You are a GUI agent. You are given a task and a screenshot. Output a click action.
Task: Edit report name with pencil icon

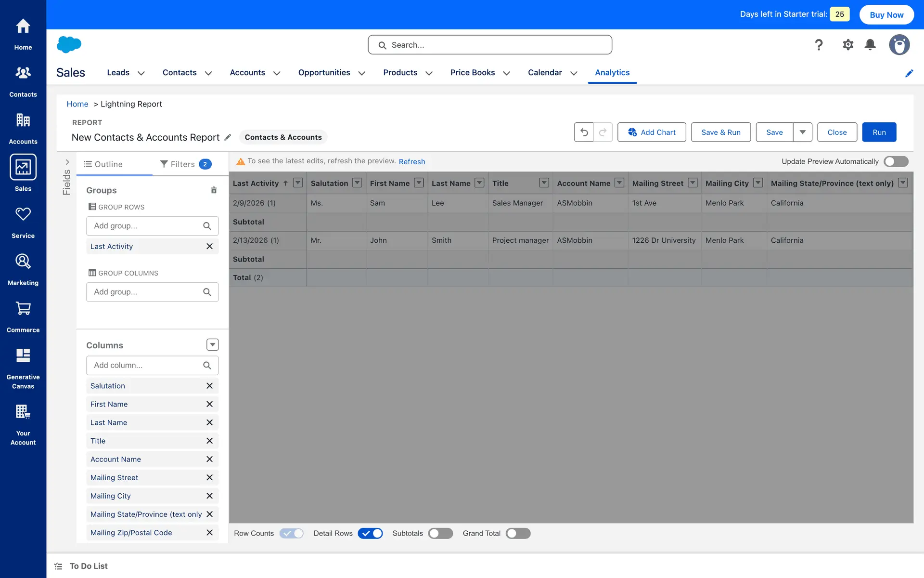[x=228, y=137]
